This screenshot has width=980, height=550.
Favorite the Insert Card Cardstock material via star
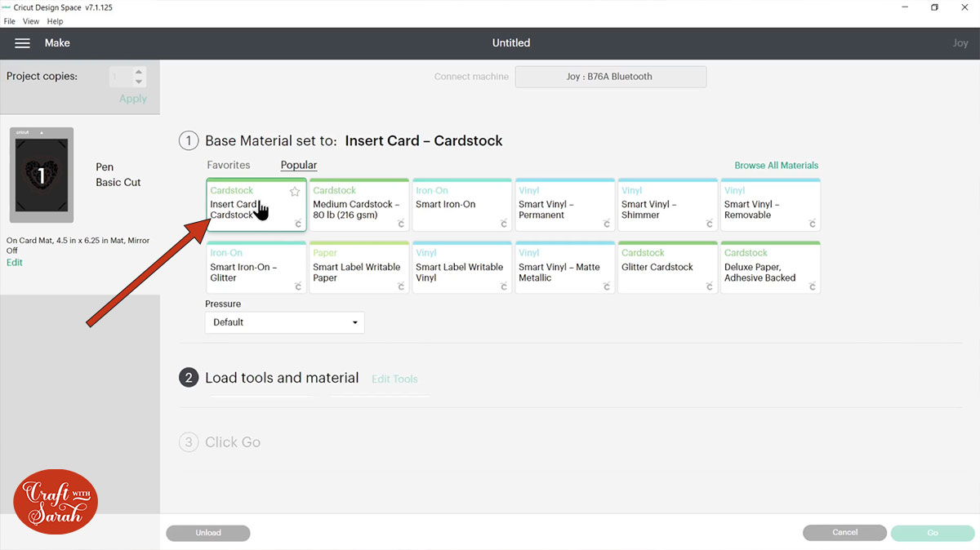[295, 191]
